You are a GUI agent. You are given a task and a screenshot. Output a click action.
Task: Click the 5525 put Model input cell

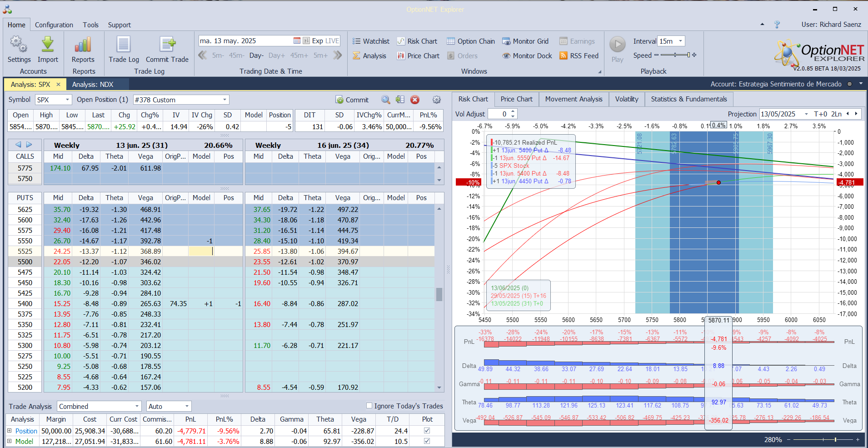pos(201,251)
